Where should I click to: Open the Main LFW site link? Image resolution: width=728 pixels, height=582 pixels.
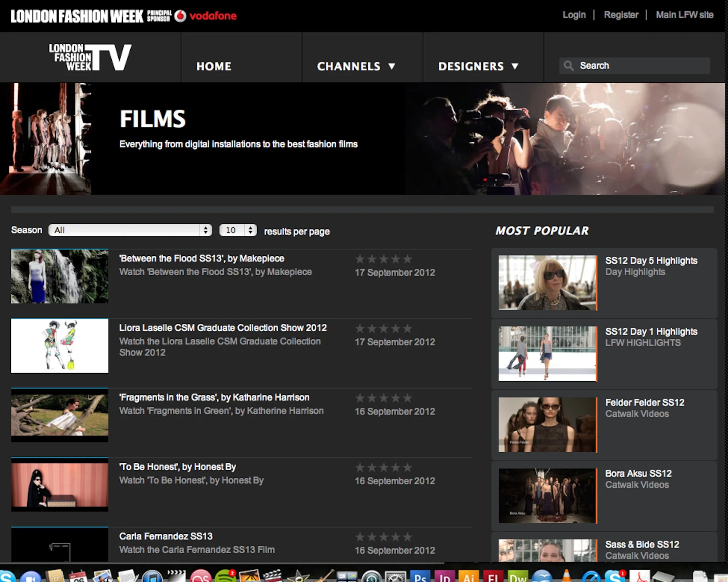click(x=684, y=15)
